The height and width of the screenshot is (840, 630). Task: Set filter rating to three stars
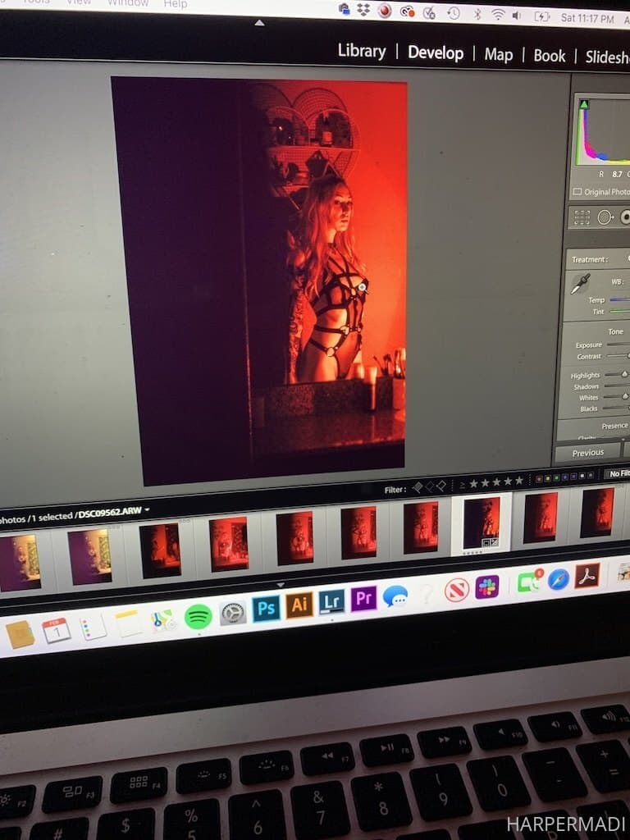coord(496,482)
